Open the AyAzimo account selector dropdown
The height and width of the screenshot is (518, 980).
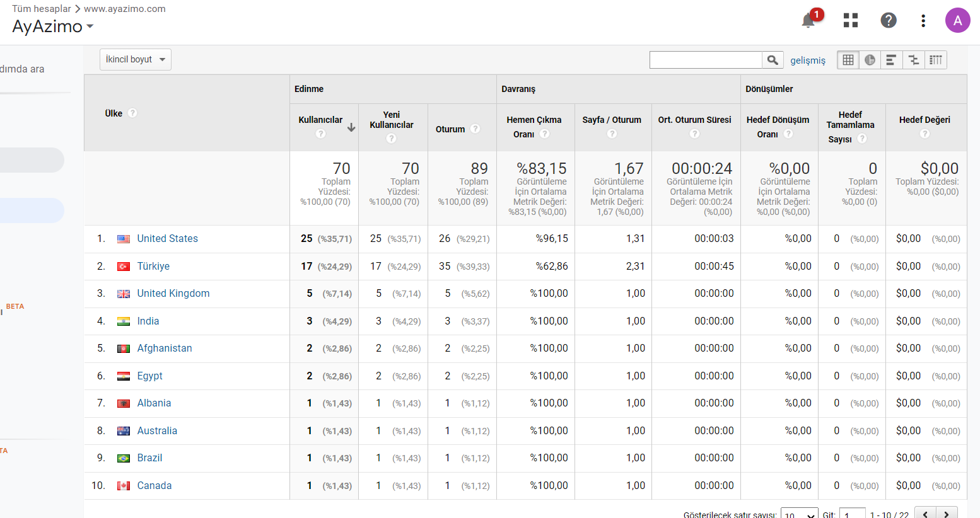point(53,26)
